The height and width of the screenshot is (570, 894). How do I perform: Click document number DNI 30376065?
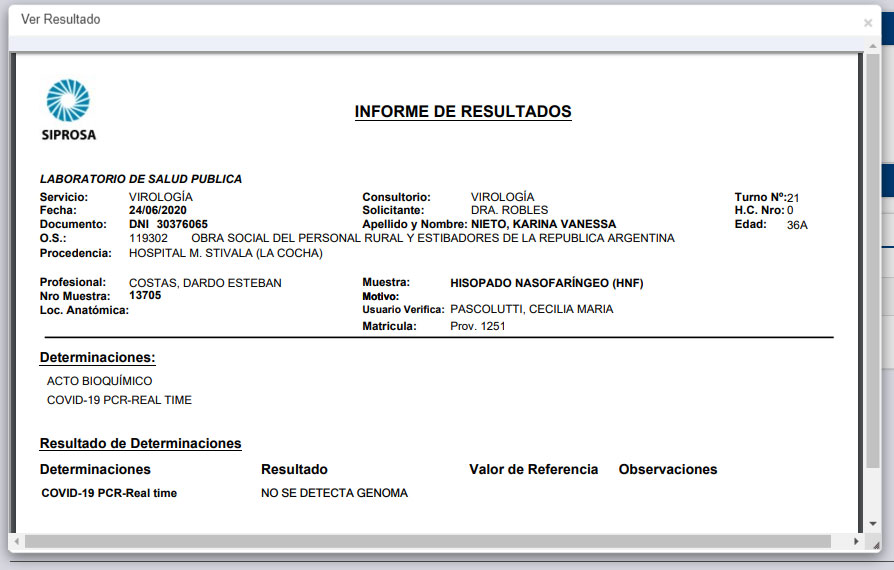(x=168, y=224)
